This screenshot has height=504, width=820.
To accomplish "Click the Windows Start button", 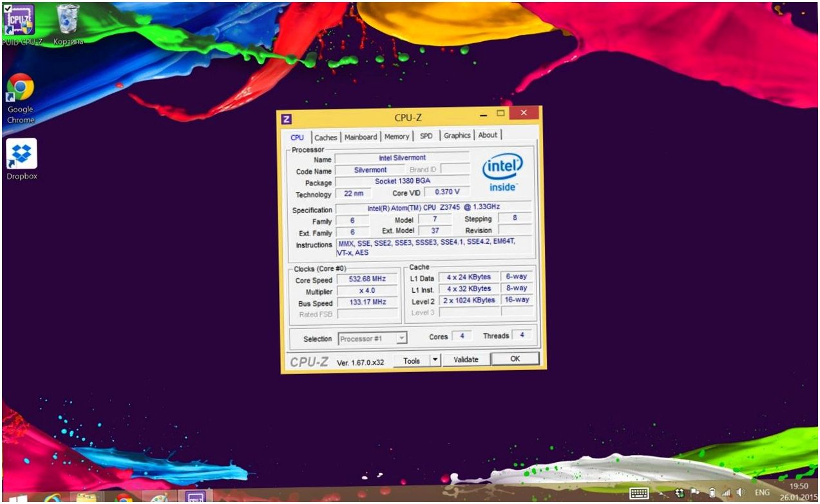I will coord(17,499).
